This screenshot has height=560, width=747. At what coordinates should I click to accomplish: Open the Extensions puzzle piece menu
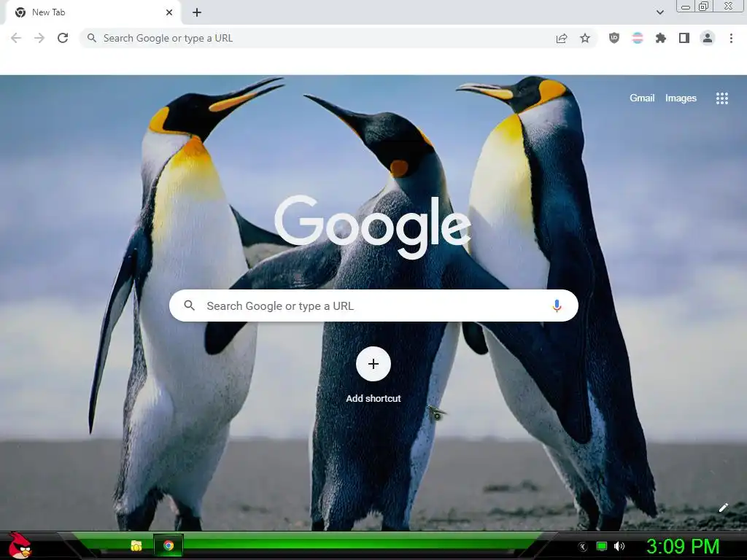(x=661, y=38)
